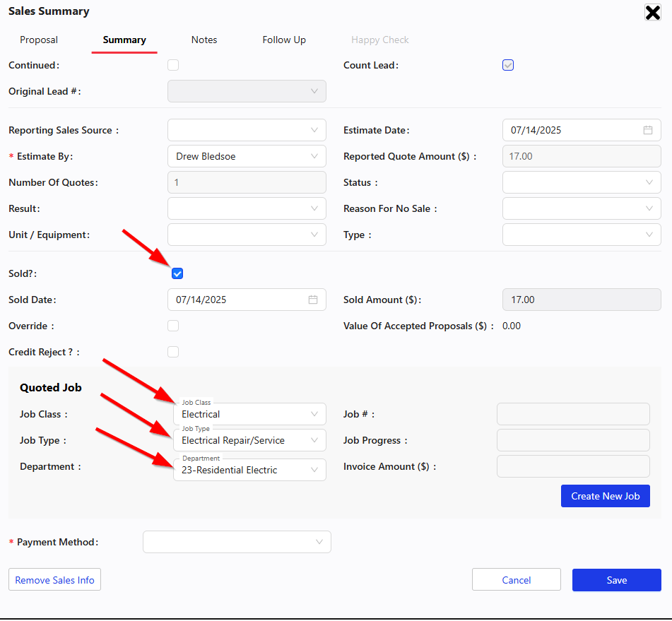This screenshot has width=672, height=621.
Task: Click the Number Of Quotes field
Action: coord(247,182)
